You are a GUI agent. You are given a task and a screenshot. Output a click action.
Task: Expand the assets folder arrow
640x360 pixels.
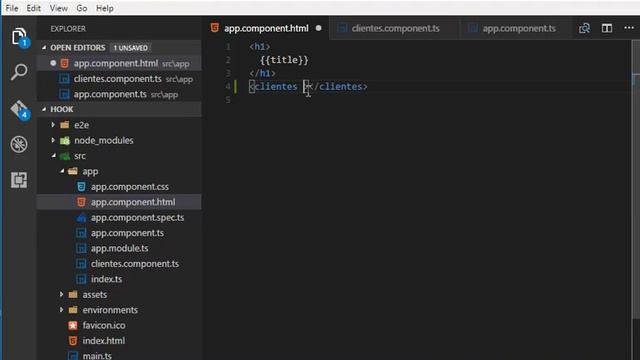[61, 294]
